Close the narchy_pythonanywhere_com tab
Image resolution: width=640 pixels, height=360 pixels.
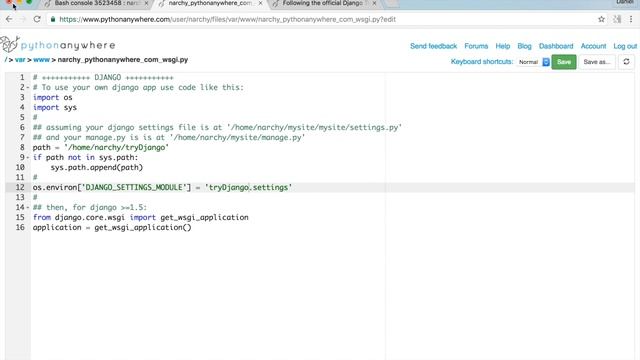coord(260,3)
